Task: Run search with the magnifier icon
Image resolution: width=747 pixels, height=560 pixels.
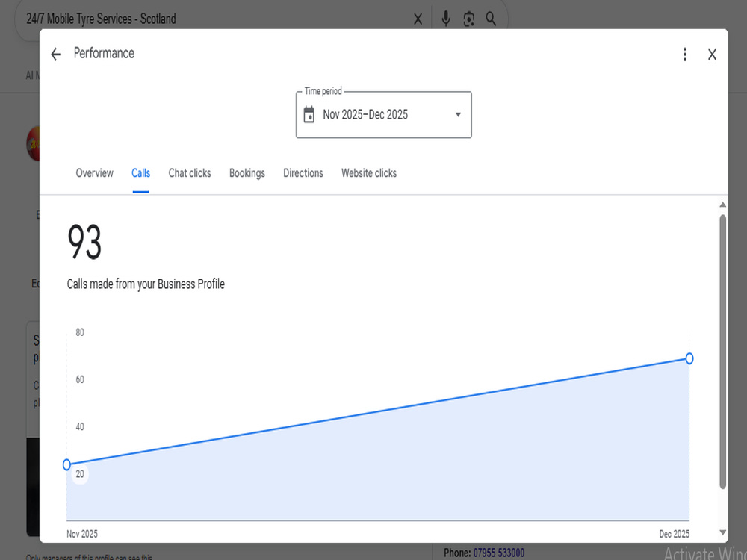Action: tap(491, 19)
